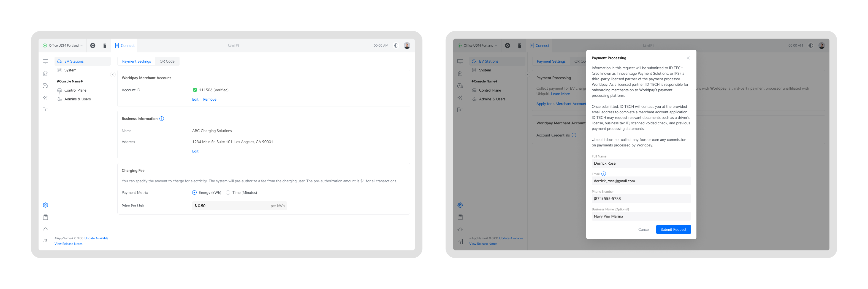Select System in right mockup menu
The image size is (868, 289).
[497, 70]
